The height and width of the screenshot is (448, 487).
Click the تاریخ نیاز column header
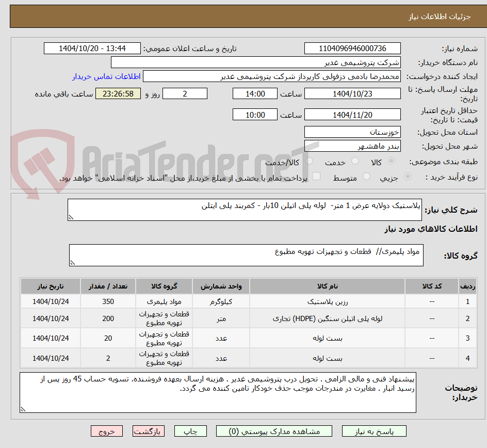pyautogui.click(x=51, y=286)
